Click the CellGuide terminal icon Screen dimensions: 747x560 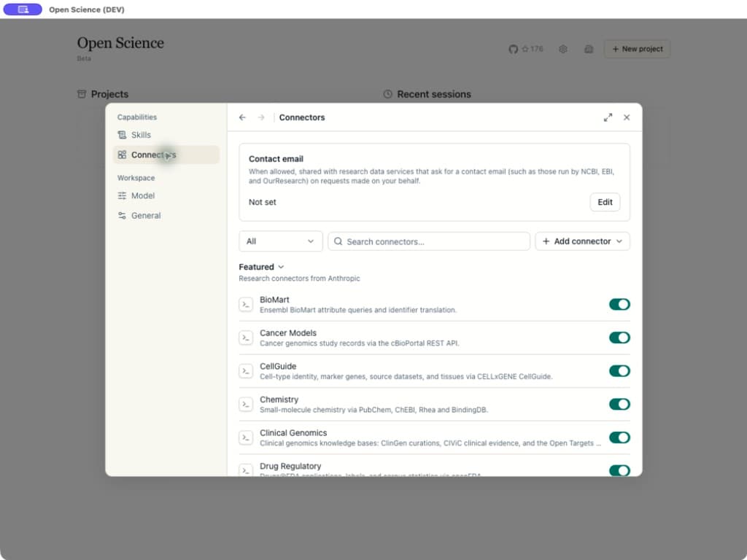tap(246, 371)
